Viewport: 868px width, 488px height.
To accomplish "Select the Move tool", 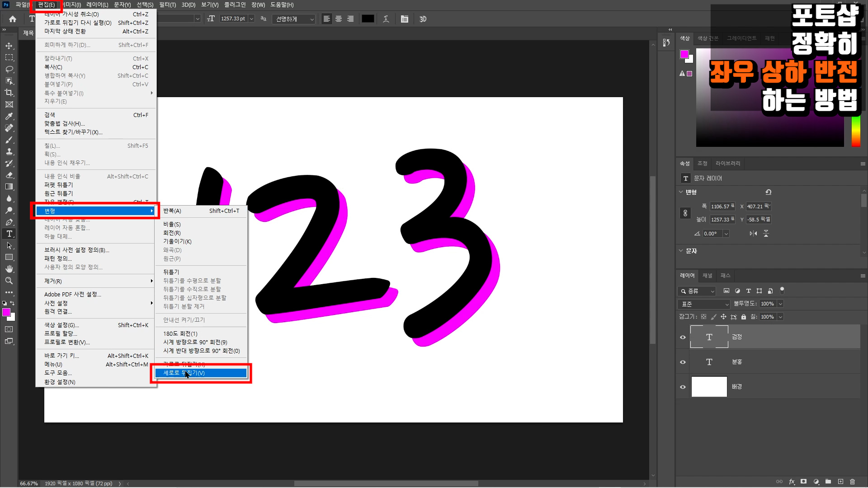I will pyautogui.click(x=9, y=46).
